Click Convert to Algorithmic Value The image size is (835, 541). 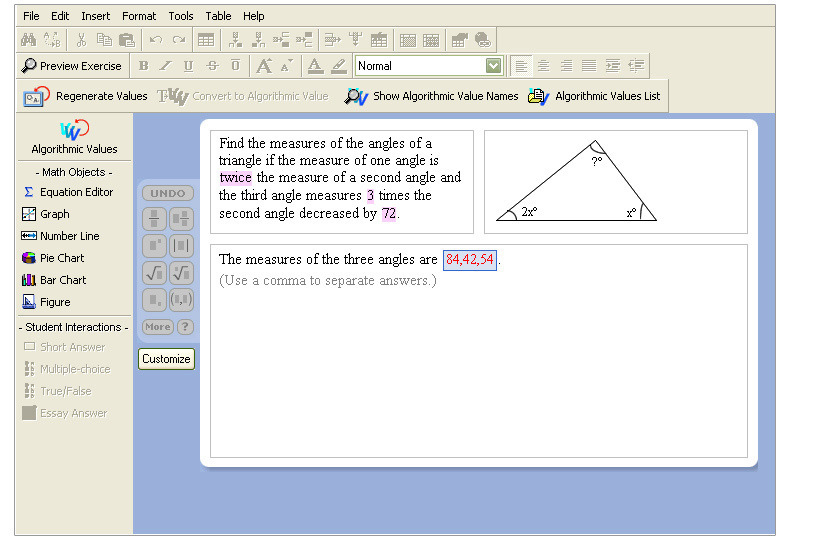(x=243, y=96)
